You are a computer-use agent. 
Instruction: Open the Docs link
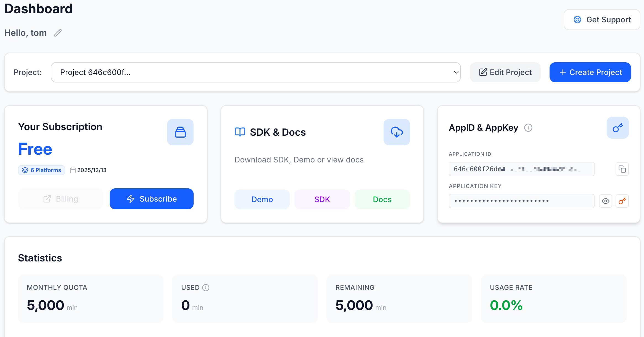click(x=382, y=199)
